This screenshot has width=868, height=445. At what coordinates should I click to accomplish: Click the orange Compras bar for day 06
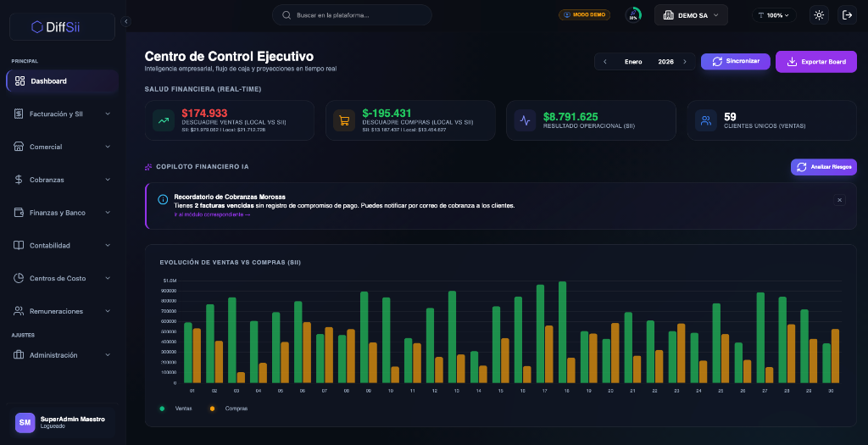pos(307,353)
